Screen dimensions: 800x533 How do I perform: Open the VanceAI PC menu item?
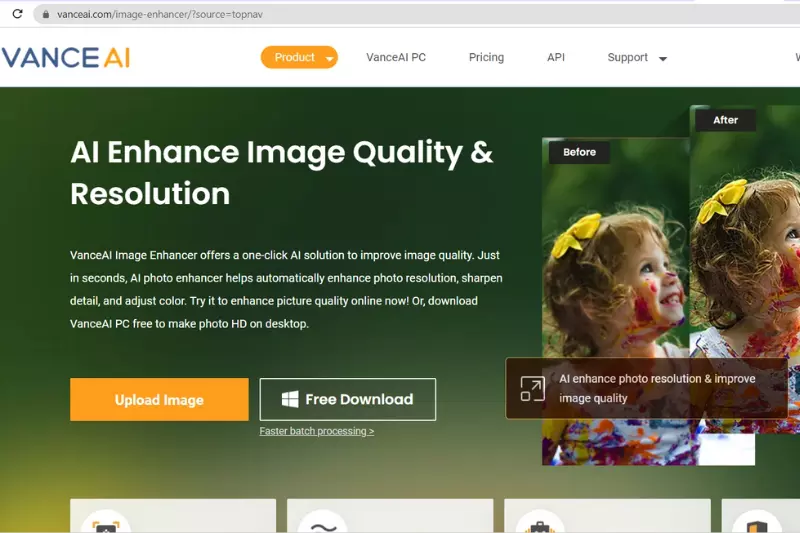click(x=396, y=58)
